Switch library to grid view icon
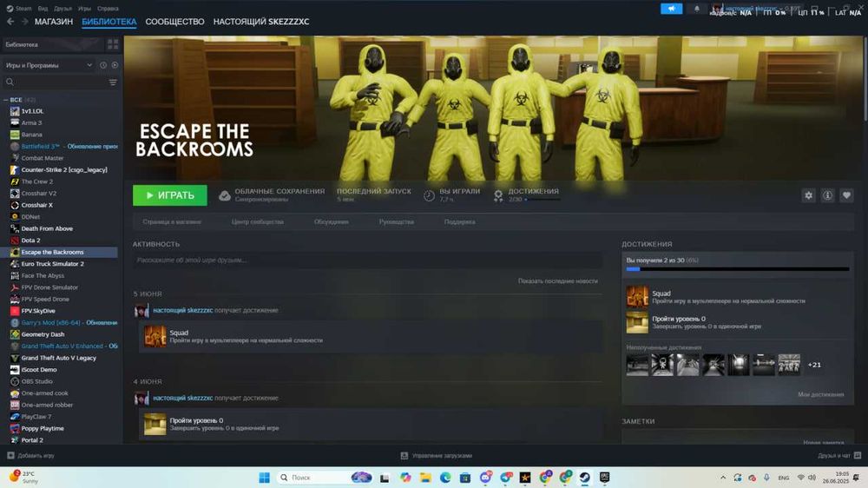 pyautogui.click(x=113, y=44)
